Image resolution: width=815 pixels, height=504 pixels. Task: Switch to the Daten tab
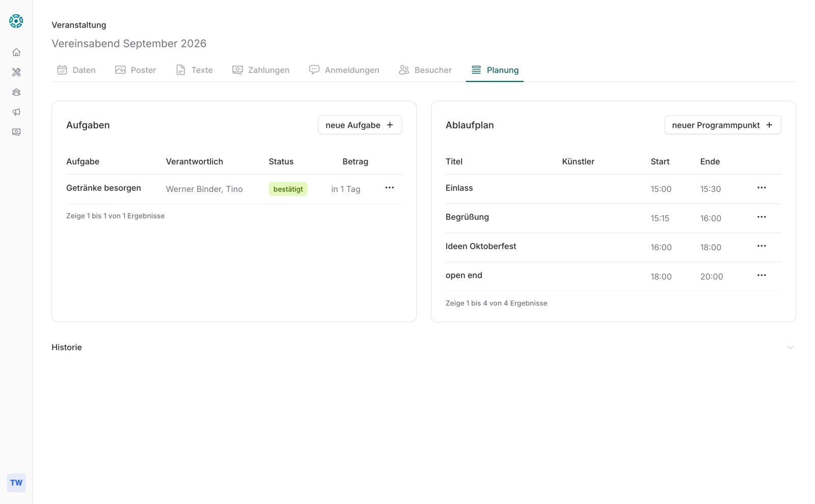76,70
